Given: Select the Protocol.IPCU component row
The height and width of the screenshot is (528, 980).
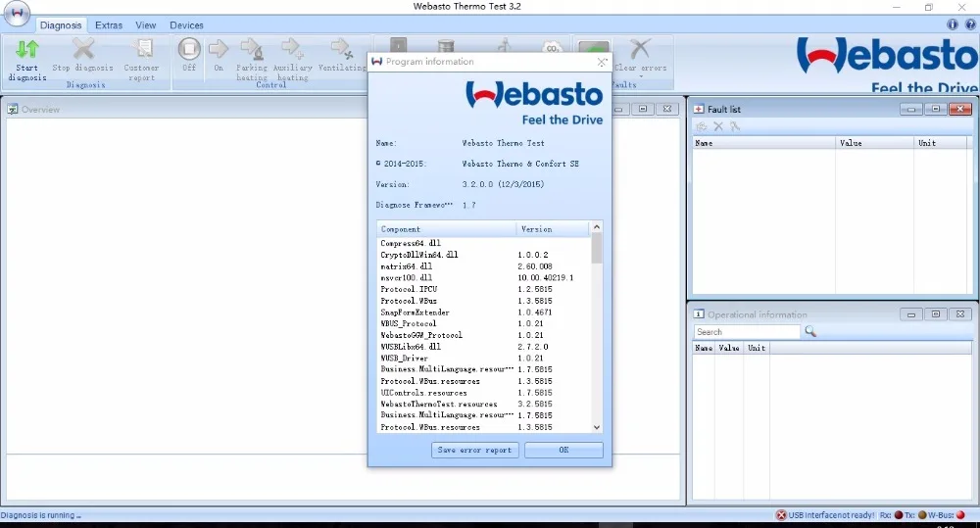Looking at the screenshot, I should tap(484, 289).
